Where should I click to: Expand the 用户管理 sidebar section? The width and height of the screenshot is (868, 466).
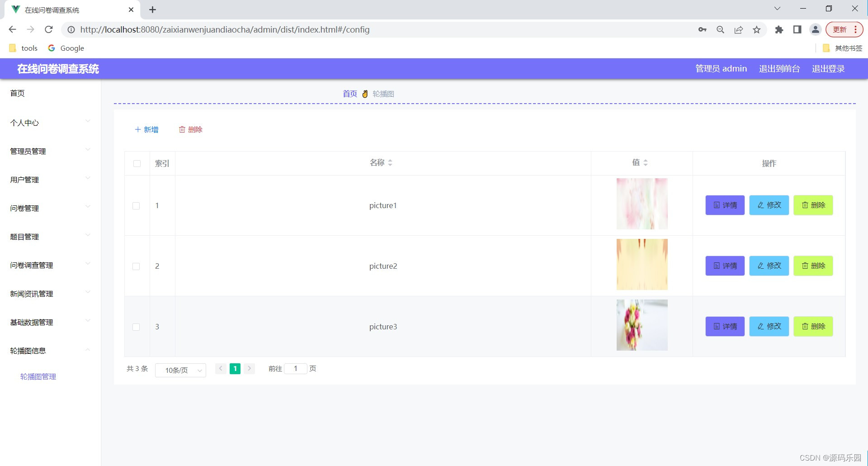click(x=24, y=180)
